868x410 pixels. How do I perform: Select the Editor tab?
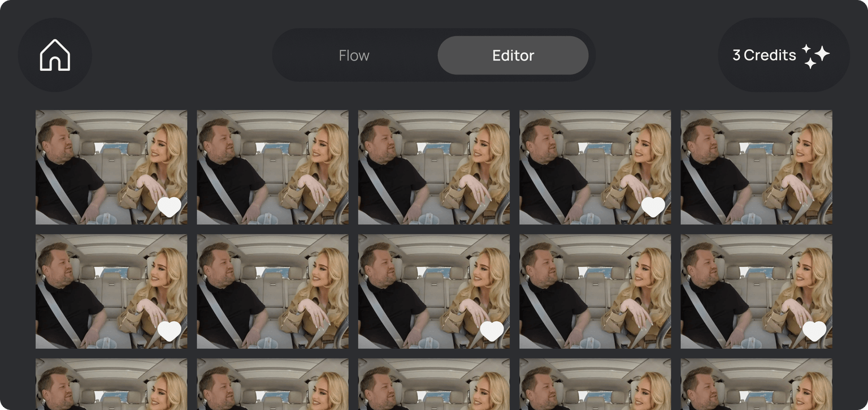pos(513,55)
